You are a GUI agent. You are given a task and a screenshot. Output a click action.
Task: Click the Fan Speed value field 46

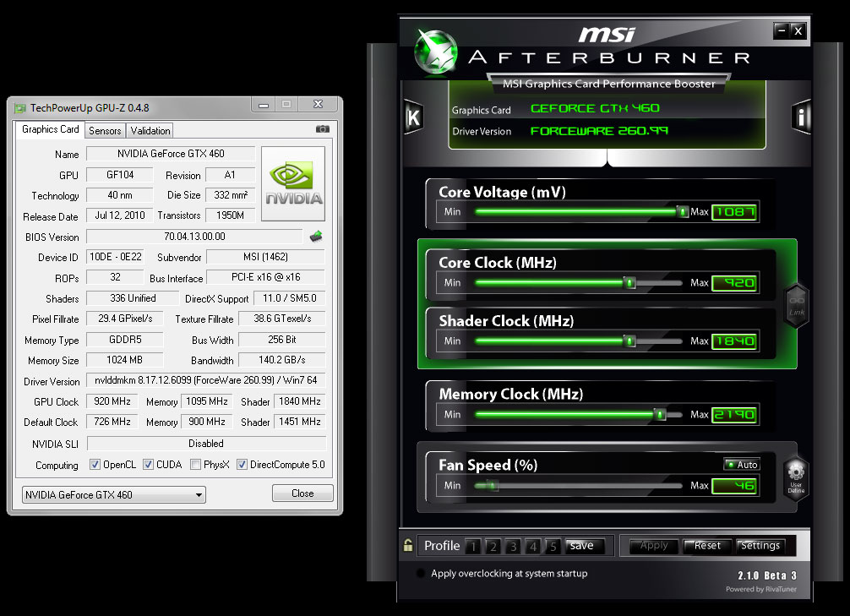click(x=734, y=486)
